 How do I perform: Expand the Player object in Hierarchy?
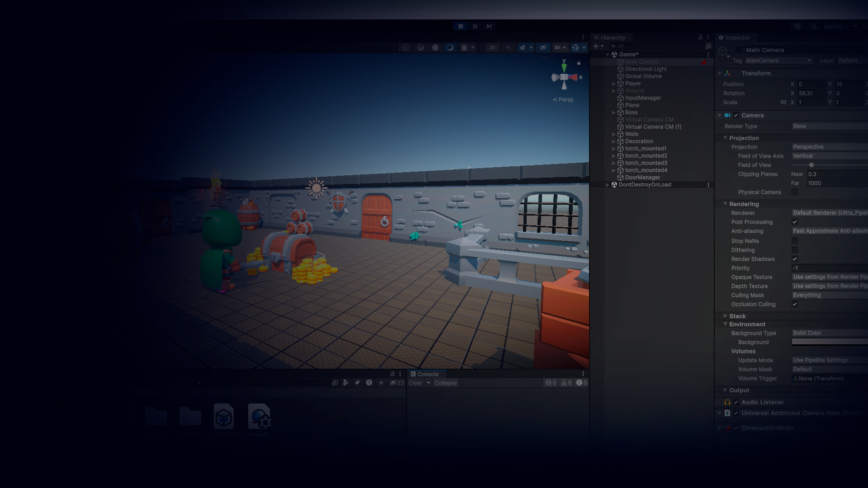point(613,84)
